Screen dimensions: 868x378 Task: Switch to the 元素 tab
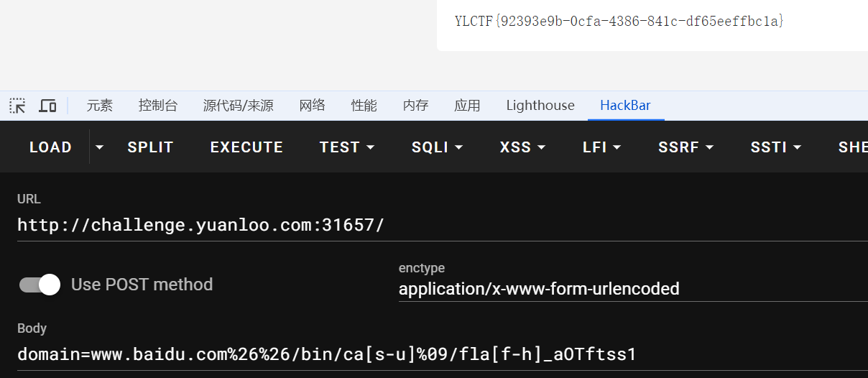tap(100, 106)
